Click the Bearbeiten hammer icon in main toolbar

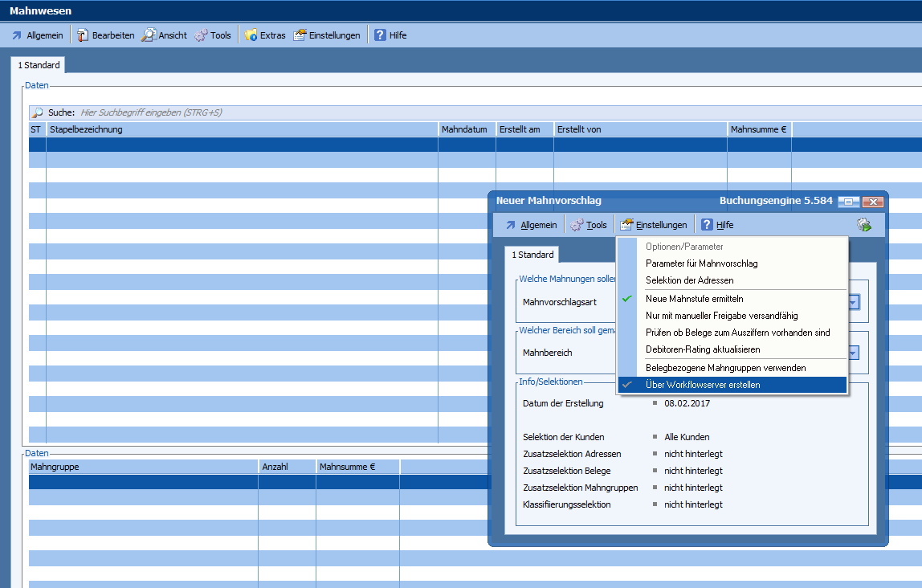point(83,35)
